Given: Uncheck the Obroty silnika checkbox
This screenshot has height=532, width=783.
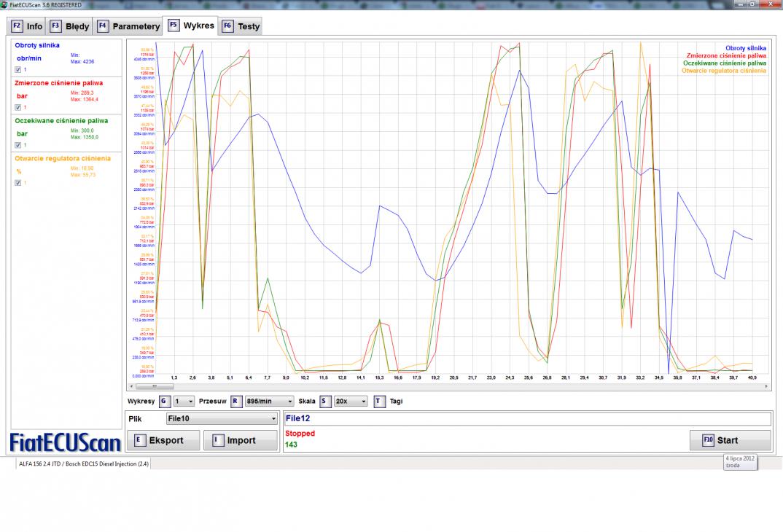Looking at the screenshot, I should [x=18, y=69].
